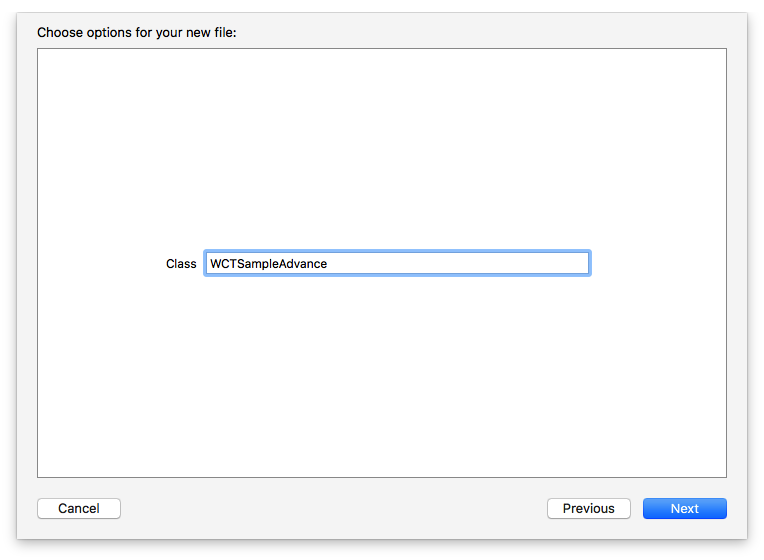Activate the highlighted Class text field
764x560 pixels.
[397, 264]
